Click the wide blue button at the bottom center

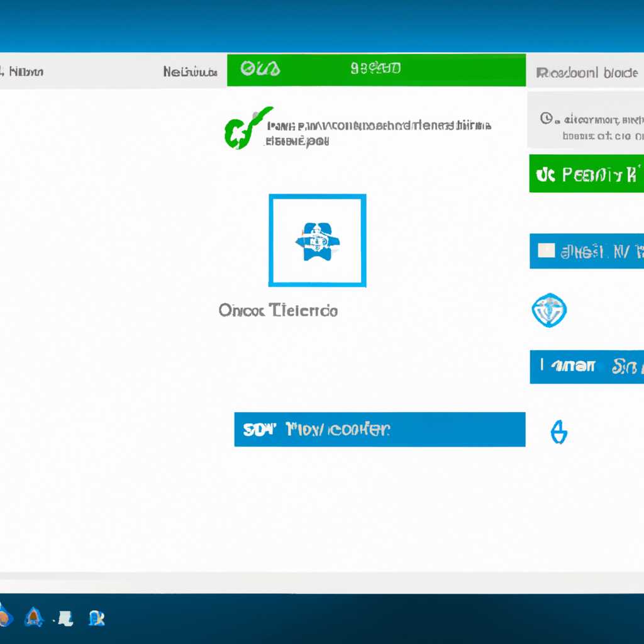(379, 429)
